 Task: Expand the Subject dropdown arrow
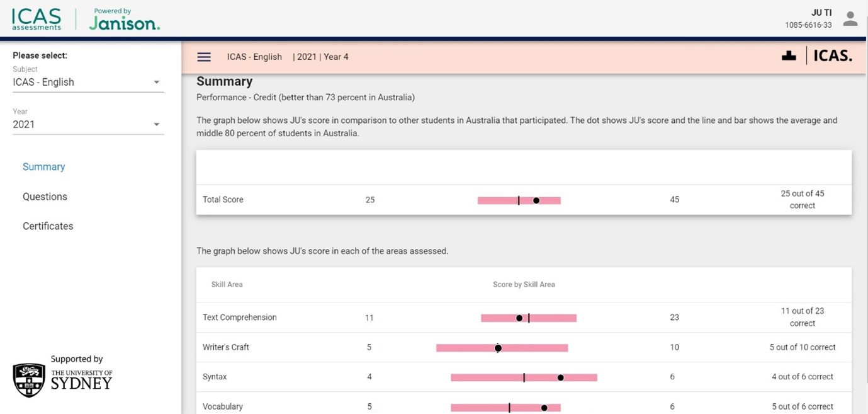point(157,83)
